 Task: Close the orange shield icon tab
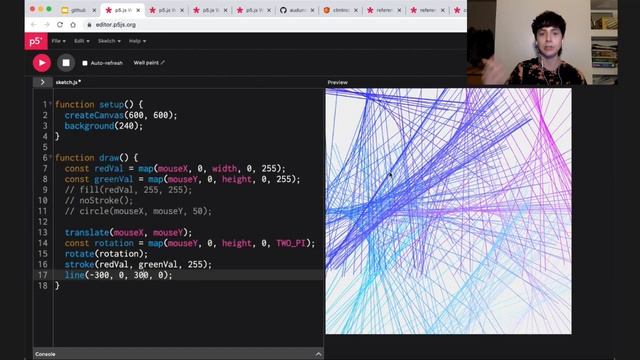tap(356, 10)
